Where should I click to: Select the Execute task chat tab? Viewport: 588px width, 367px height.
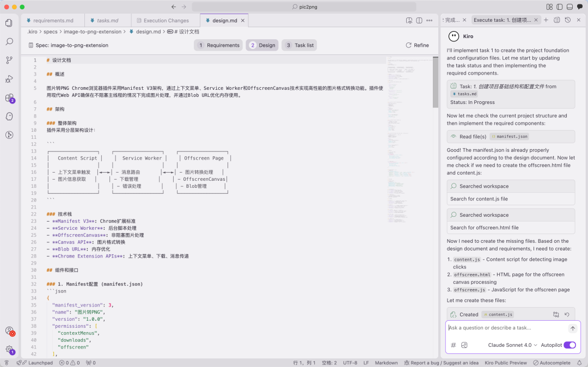click(x=502, y=20)
